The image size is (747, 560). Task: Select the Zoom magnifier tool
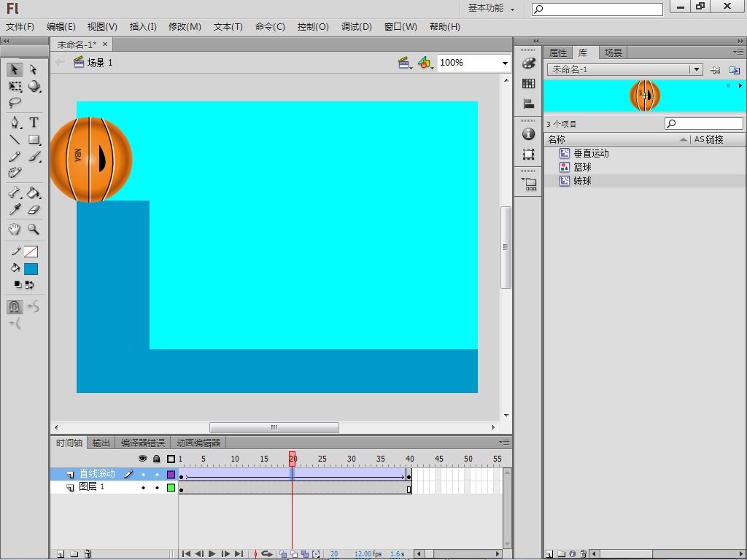[x=34, y=229]
